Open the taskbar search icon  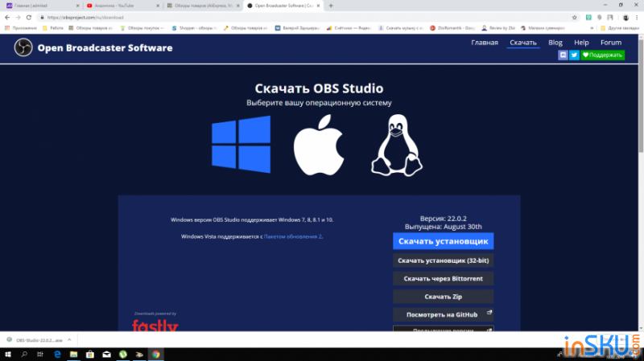[x=24, y=354]
